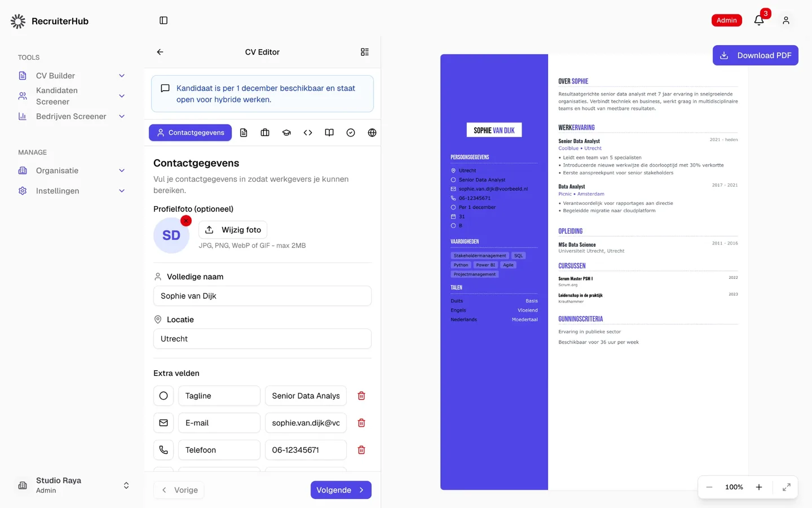812x508 pixels.
Task: Go back with the arrow icon
Action: pos(160,52)
